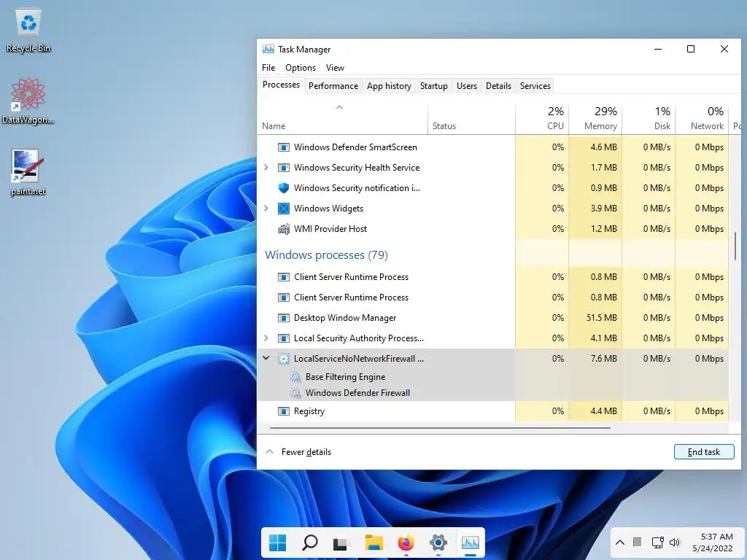Screen dimensions: 747x560
Task: Sort processes by the CPU column
Action: 542,118
